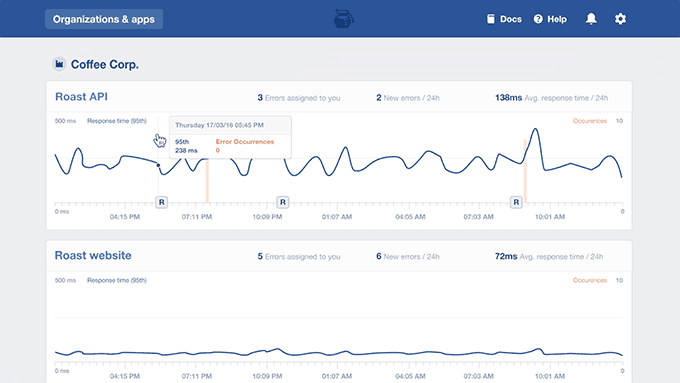Screen dimensions: 680x383
Task: View 2 new errors for Roast API
Action: [x=408, y=98]
